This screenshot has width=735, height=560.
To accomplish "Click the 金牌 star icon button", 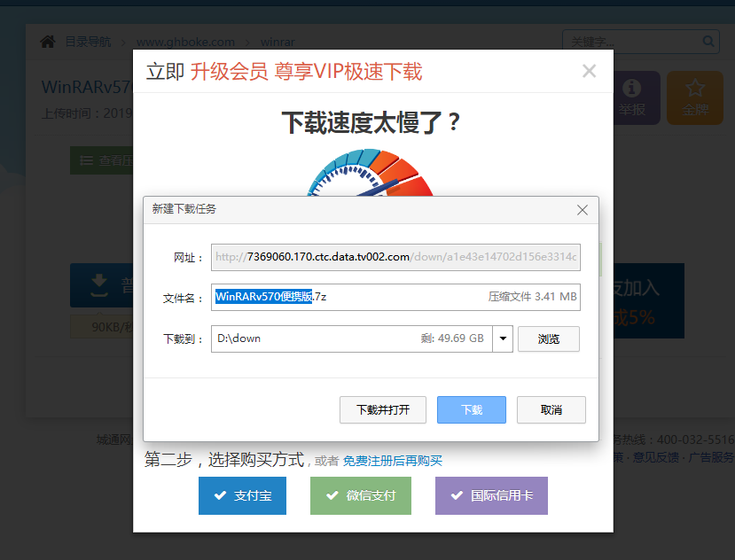I will tap(695, 98).
